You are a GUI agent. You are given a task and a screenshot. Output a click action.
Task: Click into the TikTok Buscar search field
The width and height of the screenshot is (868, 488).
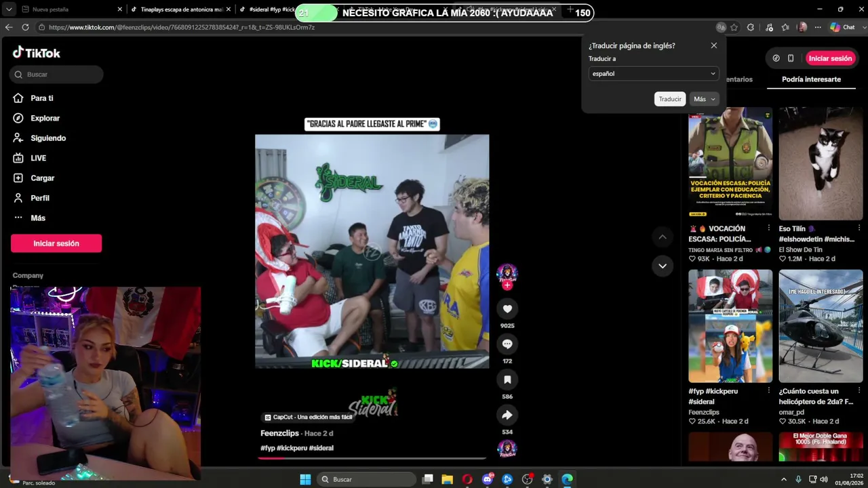click(56, 75)
